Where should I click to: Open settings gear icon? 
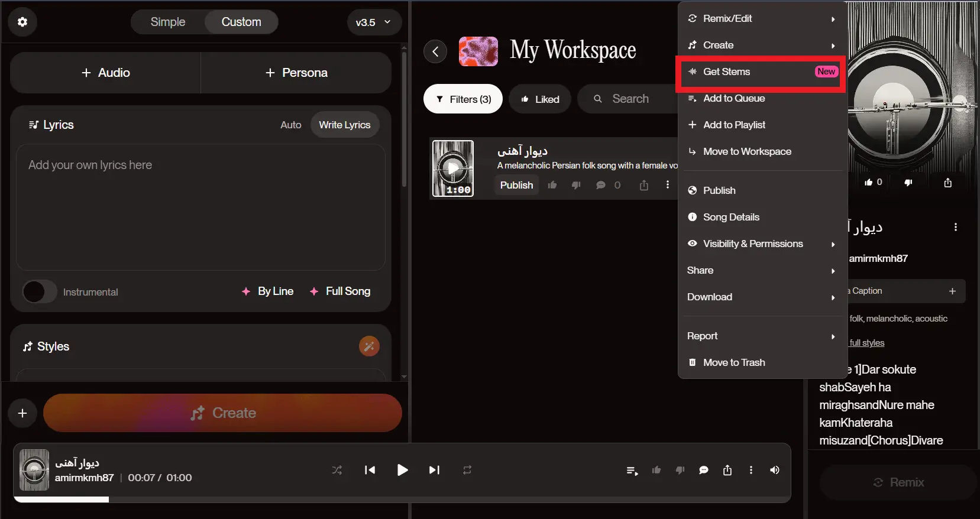pyautogui.click(x=22, y=22)
